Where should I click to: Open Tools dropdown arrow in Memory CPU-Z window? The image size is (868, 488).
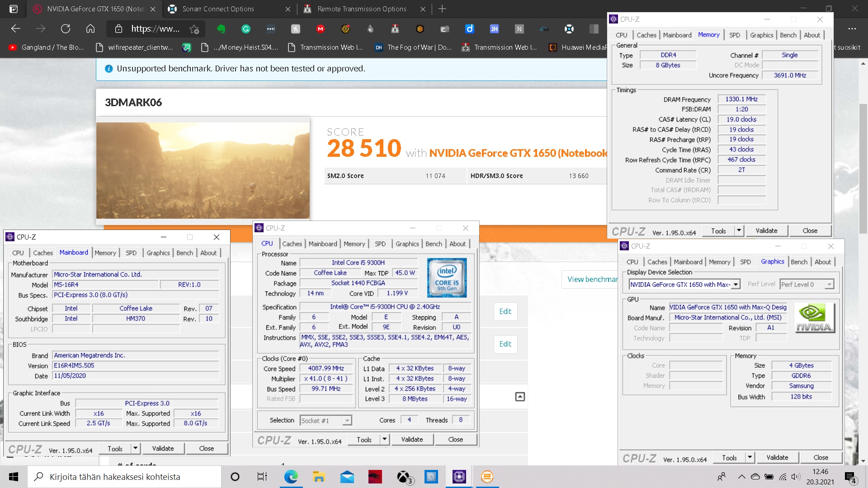click(739, 230)
